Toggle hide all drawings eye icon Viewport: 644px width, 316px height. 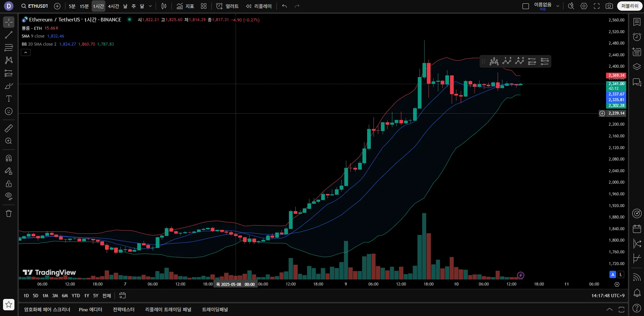coord(9,196)
